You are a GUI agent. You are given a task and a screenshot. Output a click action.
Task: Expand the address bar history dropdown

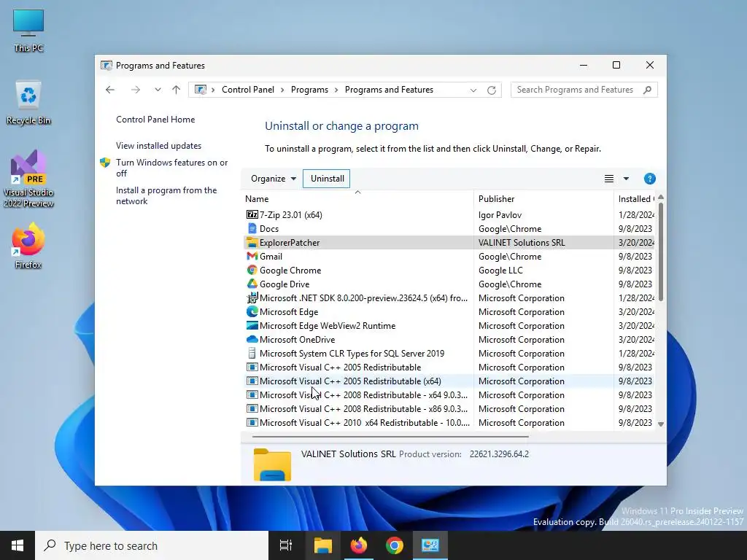click(473, 90)
